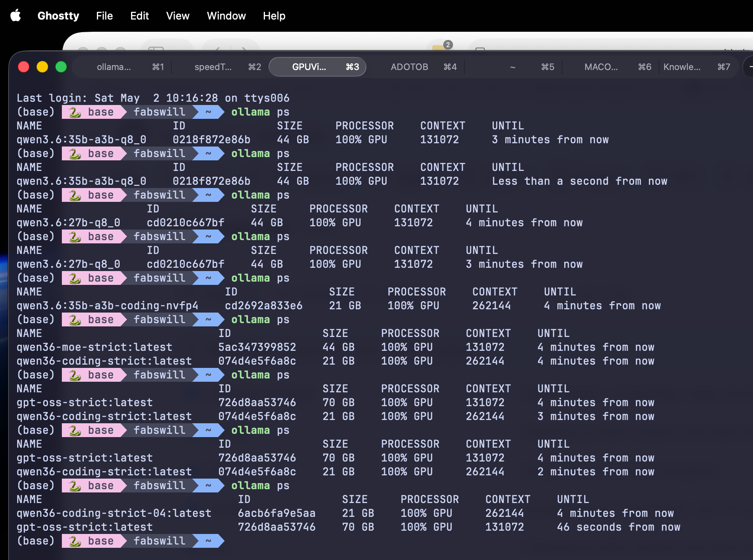Click 262144 context in coding-nvfp4 row
This screenshot has width=753, height=560.
click(x=492, y=306)
